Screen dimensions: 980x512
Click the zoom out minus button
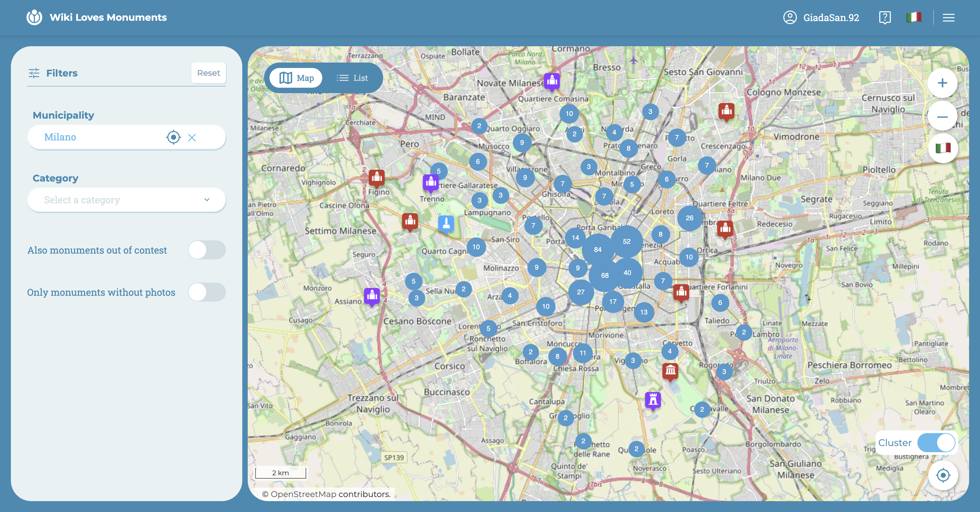[942, 116]
